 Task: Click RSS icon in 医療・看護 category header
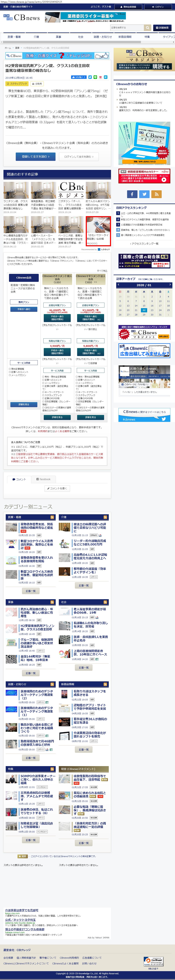52,517
